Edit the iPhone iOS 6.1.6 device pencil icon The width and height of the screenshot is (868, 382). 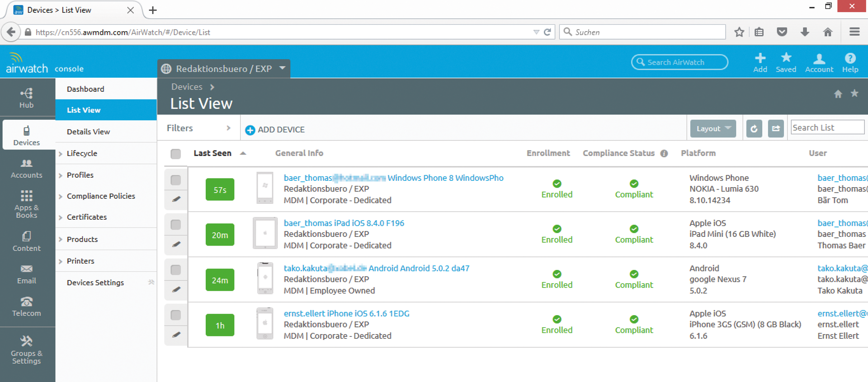(x=176, y=335)
